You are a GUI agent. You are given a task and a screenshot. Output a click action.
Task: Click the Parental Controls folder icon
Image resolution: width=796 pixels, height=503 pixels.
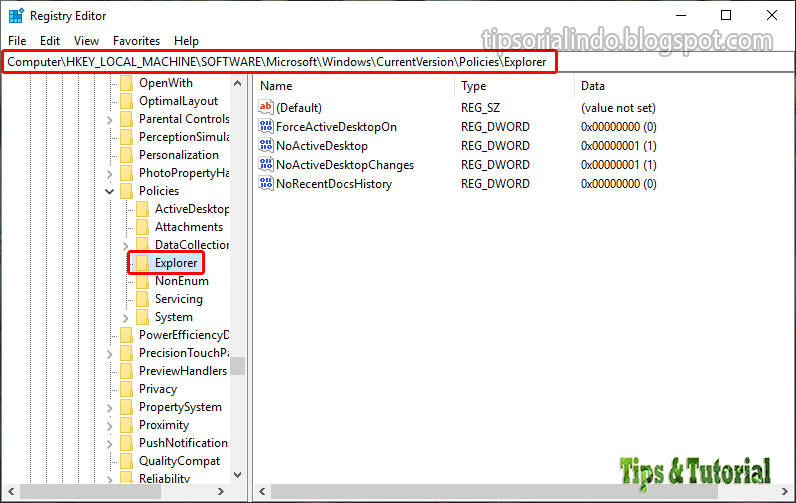126,119
